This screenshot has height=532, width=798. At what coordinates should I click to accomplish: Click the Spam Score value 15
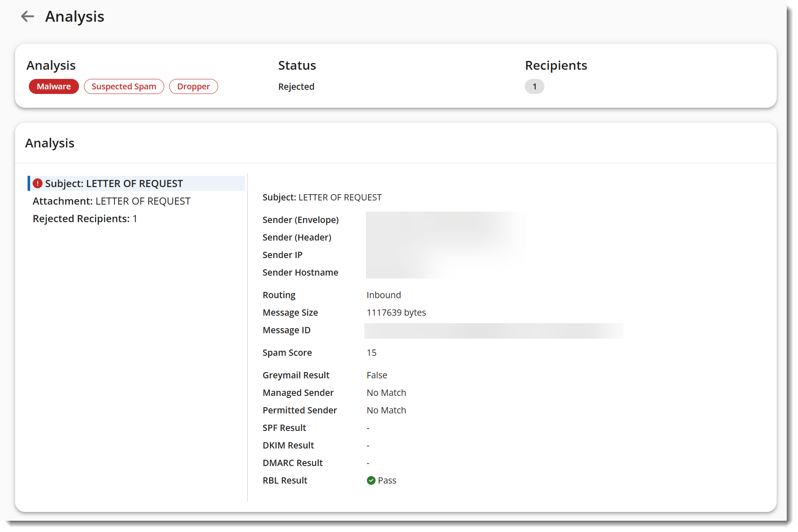coord(371,353)
